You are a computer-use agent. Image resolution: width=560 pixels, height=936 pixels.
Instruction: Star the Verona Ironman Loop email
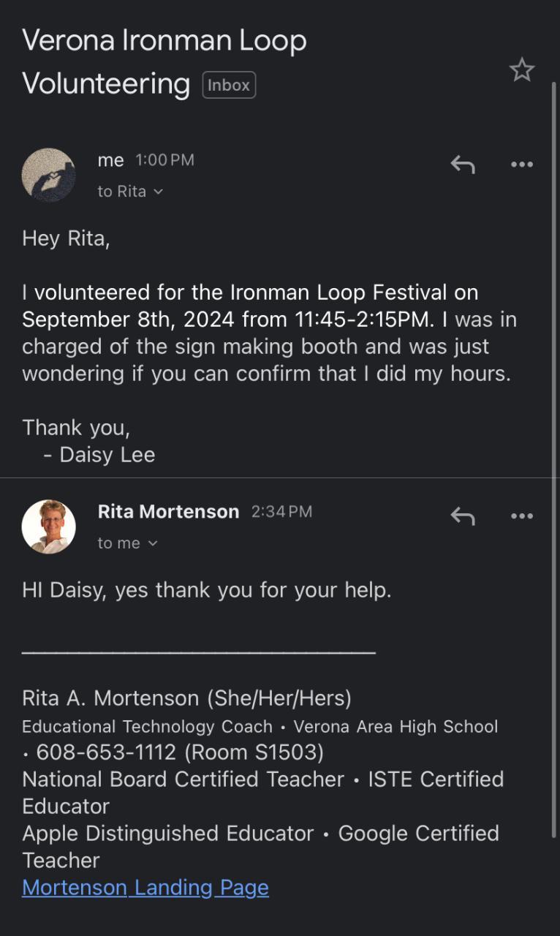tap(521, 70)
